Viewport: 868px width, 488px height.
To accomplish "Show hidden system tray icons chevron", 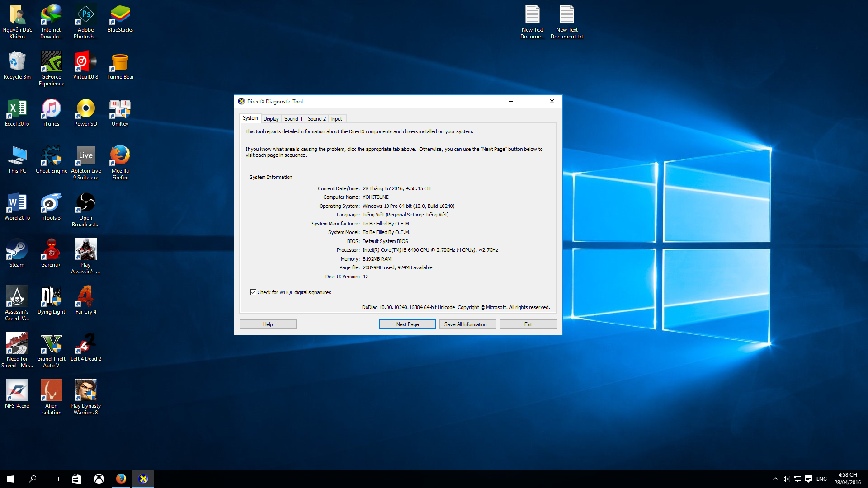I will pyautogui.click(x=775, y=479).
